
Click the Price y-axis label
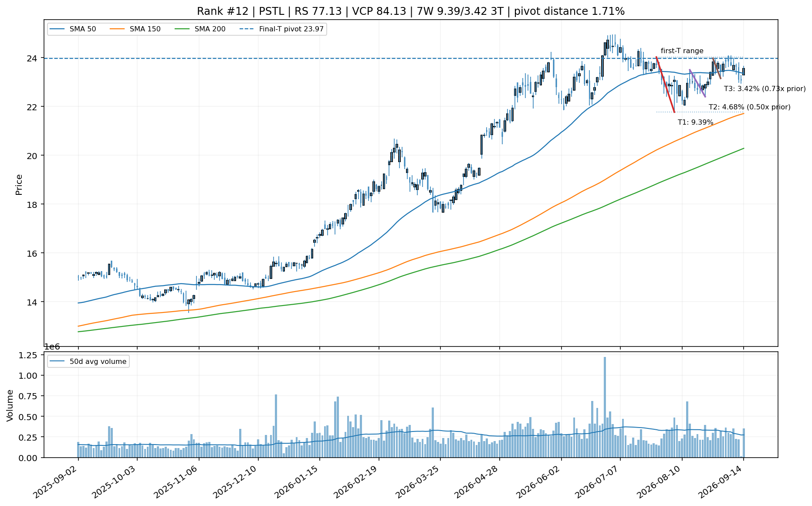[19, 184]
